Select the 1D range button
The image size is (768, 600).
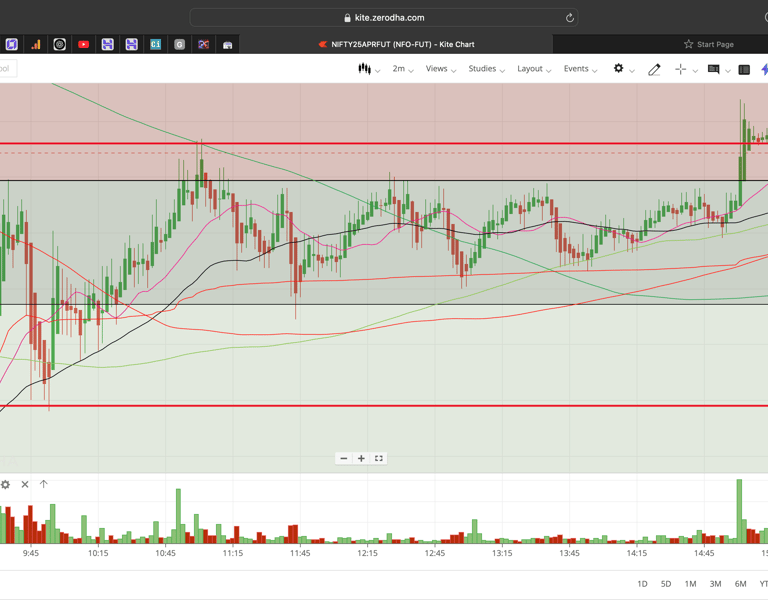642,584
